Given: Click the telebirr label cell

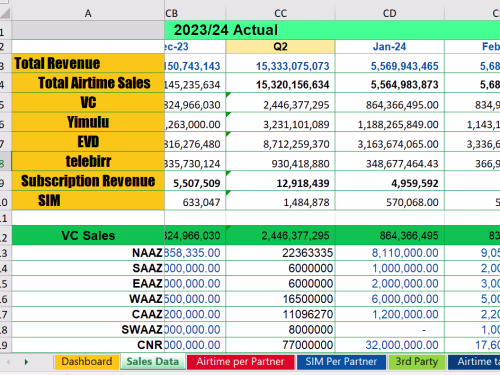Looking at the screenshot, I should point(88,161).
